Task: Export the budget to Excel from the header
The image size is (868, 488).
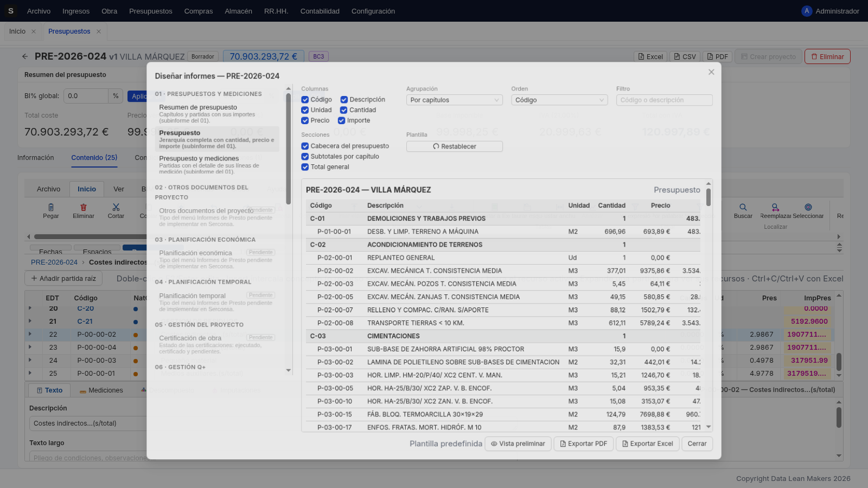Action: pos(650,56)
